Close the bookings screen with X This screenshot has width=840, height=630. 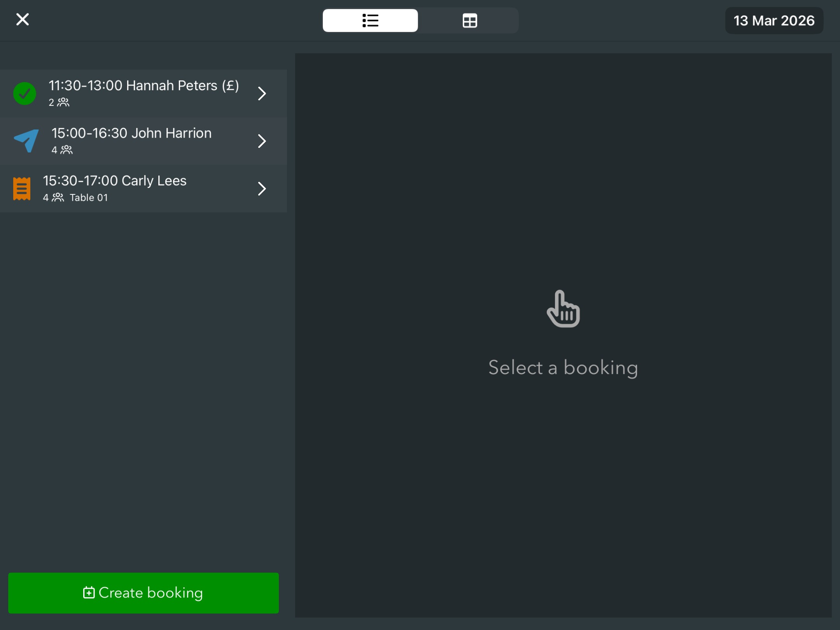click(x=23, y=19)
